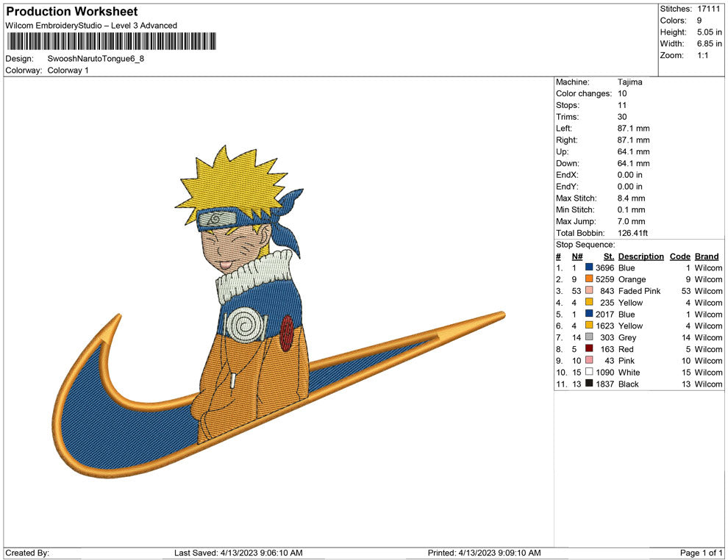This screenshot has height=560, width=728.
Task: Click the Total Bobbin value '126.41ft'
Action: coord(633,233)
